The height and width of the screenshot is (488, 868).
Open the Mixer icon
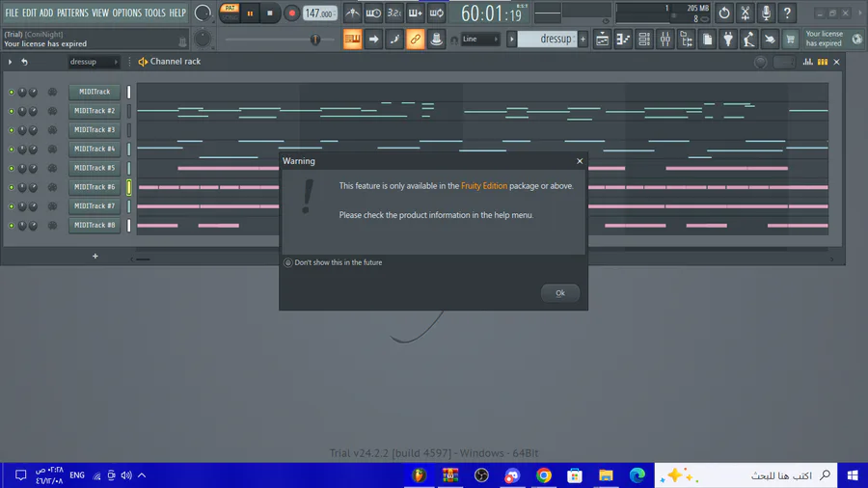(665, 40)
